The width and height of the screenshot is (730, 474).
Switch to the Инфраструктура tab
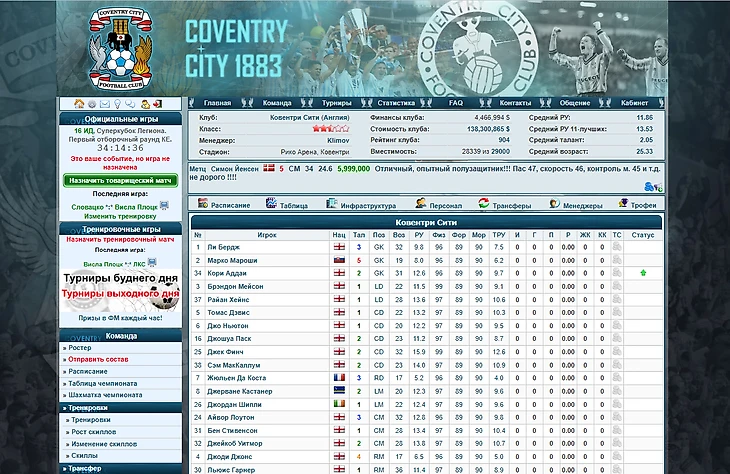tap(363, 206)
